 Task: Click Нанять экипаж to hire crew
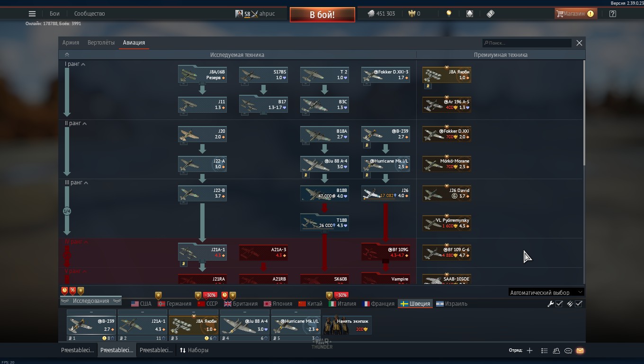347,325
